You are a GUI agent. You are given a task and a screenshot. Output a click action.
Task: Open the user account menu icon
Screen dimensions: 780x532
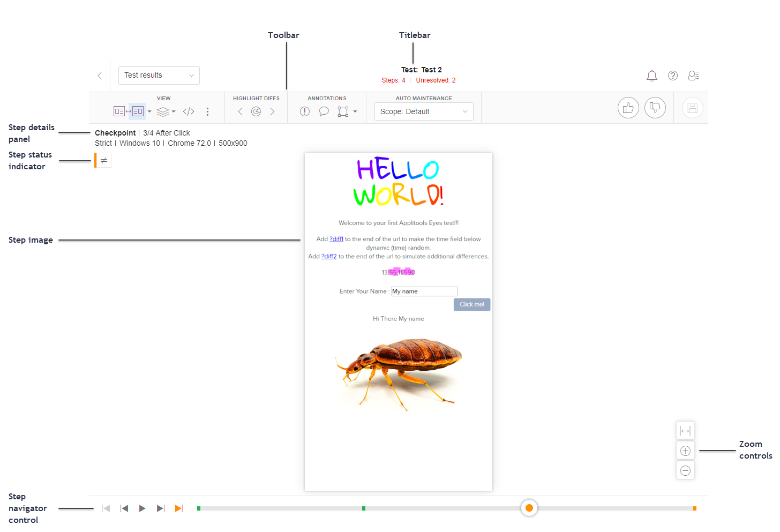coord(693,76)
